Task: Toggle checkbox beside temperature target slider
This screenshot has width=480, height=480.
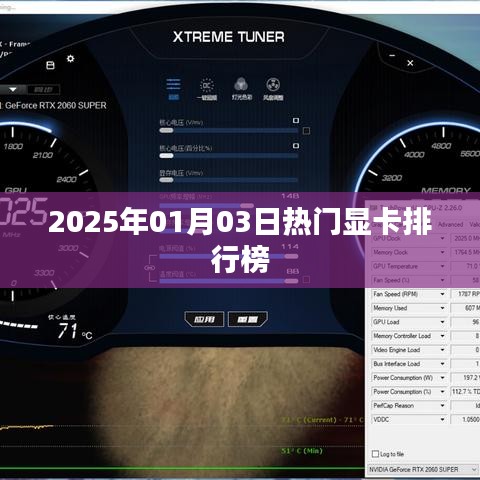Action: [x=306, y=280]
